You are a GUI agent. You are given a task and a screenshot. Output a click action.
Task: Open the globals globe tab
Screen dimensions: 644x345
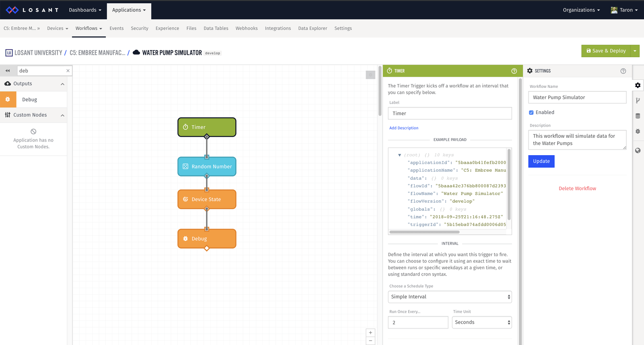(638, 151)
